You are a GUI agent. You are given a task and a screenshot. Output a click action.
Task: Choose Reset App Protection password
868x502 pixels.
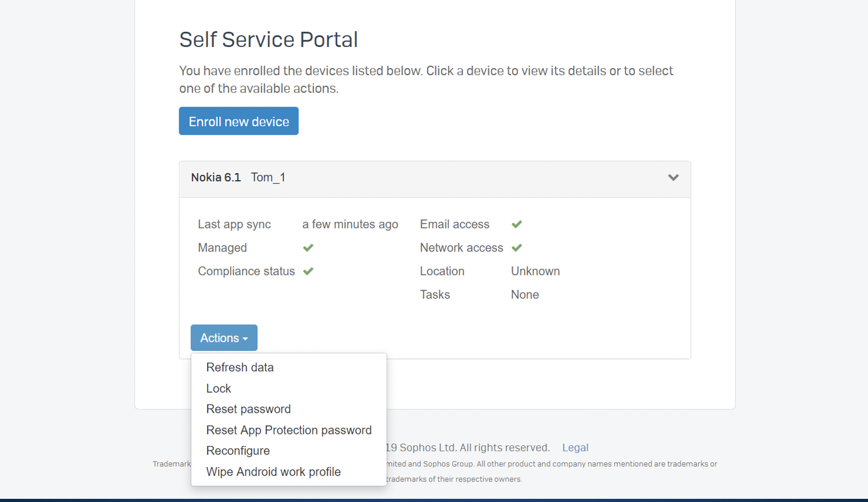[x=289, y=430]
